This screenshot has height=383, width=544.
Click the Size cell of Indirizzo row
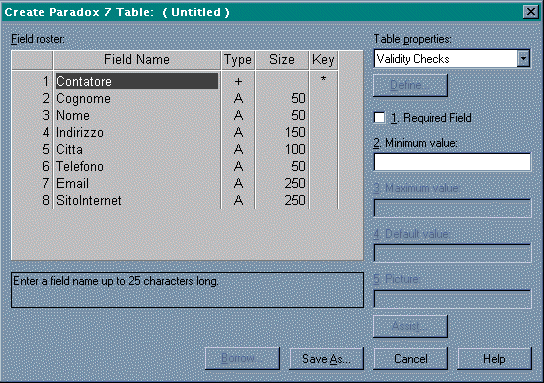pyautogui.click(x=282, y=133)
